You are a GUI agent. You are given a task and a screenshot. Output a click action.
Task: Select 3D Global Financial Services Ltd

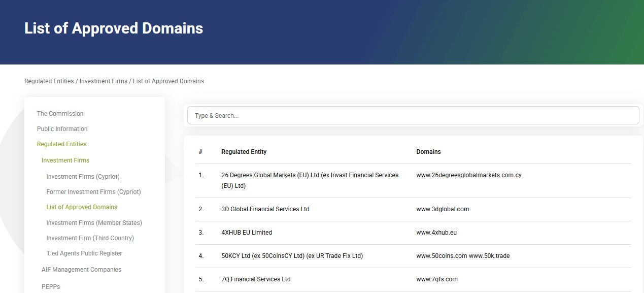pos(265,209)
